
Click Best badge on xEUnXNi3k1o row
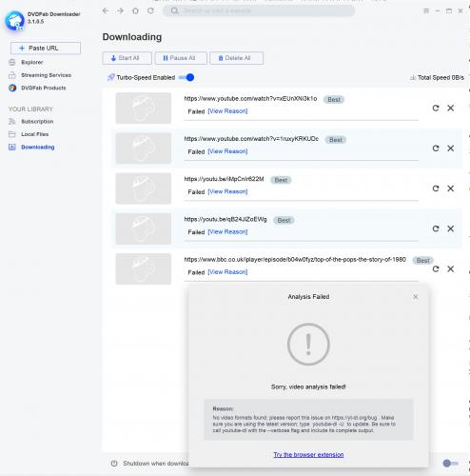pyautogui.click(x=334, y=100)
